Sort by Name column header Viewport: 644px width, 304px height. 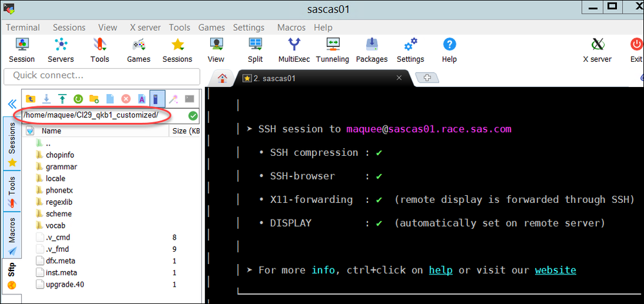pos(96,131)
